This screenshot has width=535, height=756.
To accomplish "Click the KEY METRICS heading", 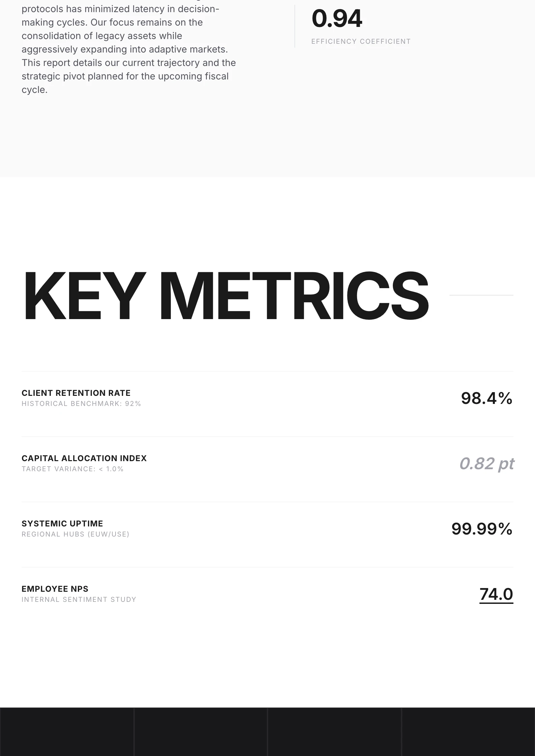I will coord(226,296).
